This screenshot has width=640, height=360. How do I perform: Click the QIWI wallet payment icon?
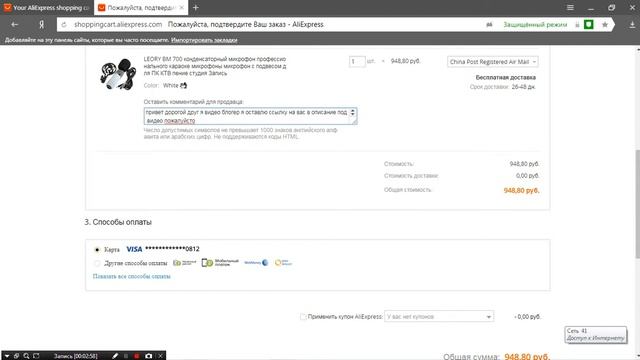(x=283, y=263)
